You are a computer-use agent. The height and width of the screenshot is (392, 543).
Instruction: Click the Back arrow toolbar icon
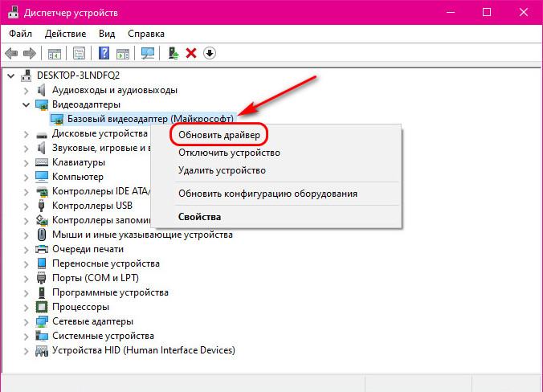(x=11, y=53)
